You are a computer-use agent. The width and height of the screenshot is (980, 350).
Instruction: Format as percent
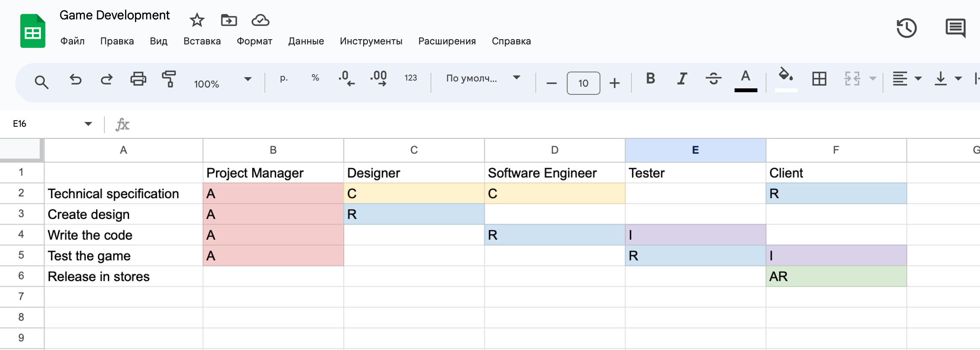point(315,78)
